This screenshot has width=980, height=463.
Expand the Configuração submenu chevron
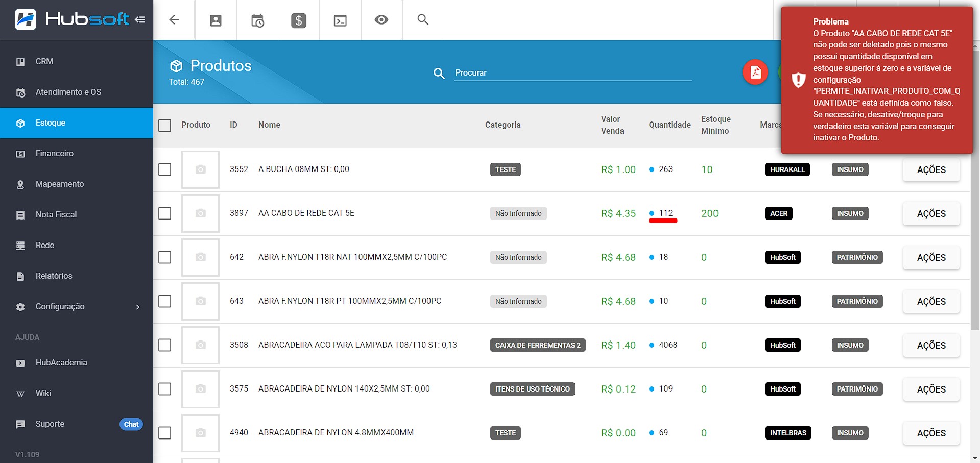pyautogui.click(x=137, y=307)
